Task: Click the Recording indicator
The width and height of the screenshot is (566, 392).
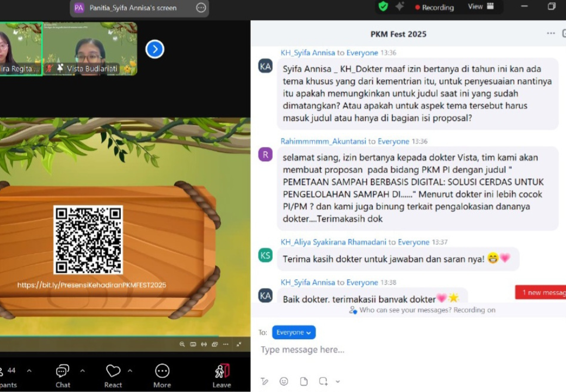Action: pyautogui.click(x=434, y=7)
